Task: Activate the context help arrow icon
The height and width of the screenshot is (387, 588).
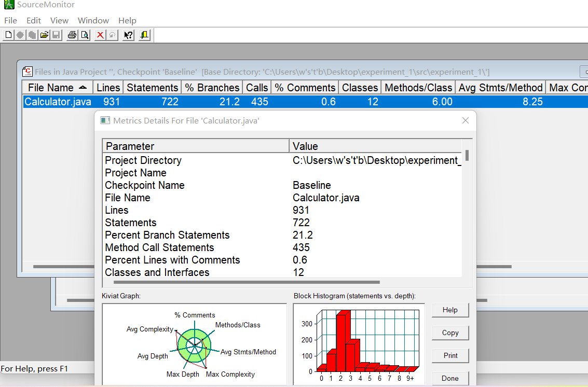Action: [x=128, y=35]
